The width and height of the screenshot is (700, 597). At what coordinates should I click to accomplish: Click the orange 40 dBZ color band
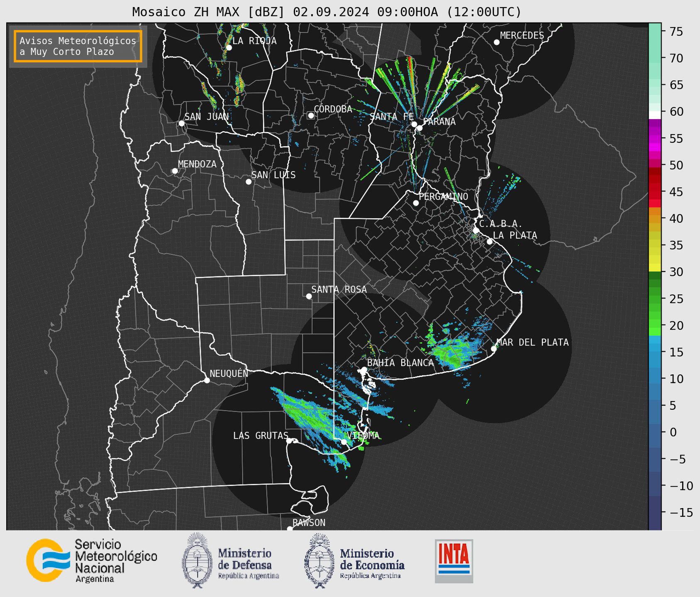tap(655, 218)
